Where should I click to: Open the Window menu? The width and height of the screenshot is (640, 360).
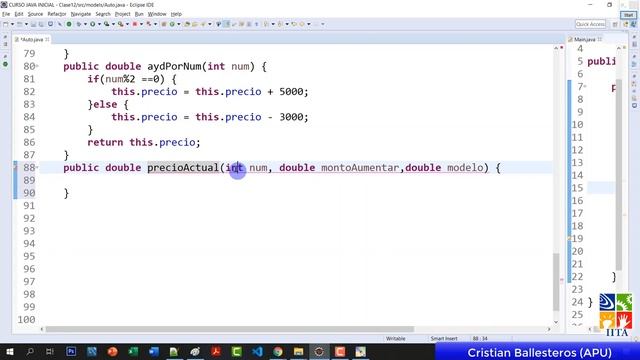[x=157, y=14]
